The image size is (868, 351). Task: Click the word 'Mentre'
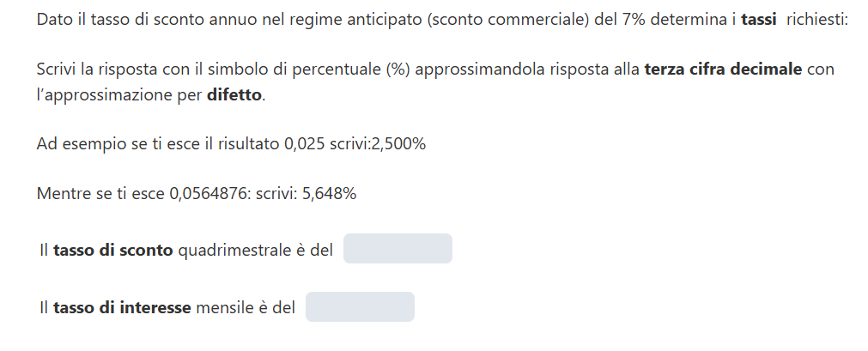tap(62, 194)
